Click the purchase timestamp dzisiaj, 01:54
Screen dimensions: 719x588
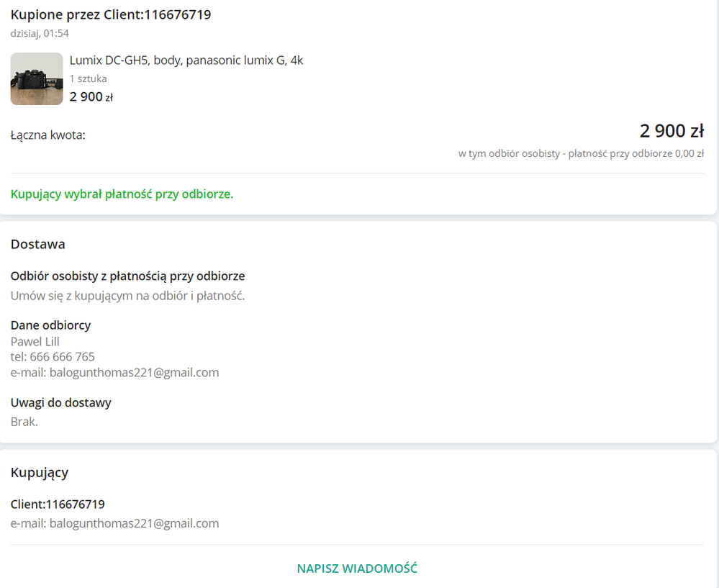click(40, 34)
